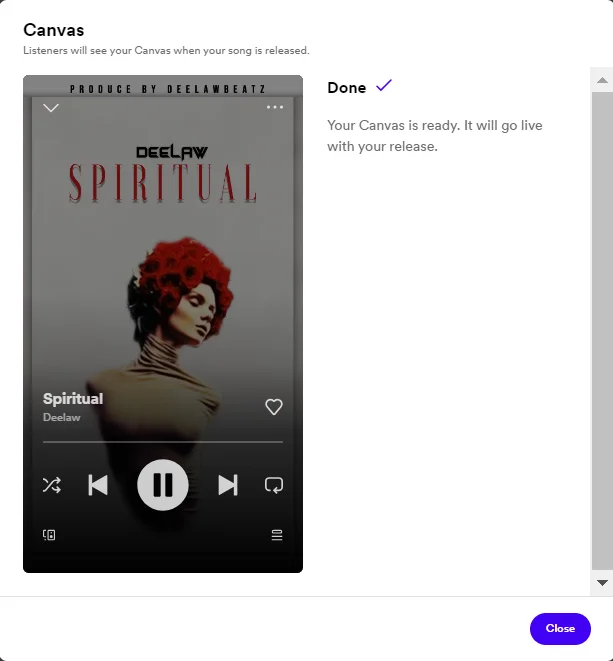Click the vertical scrollbar thumb
613x661 pixels.
pos(602,331)
